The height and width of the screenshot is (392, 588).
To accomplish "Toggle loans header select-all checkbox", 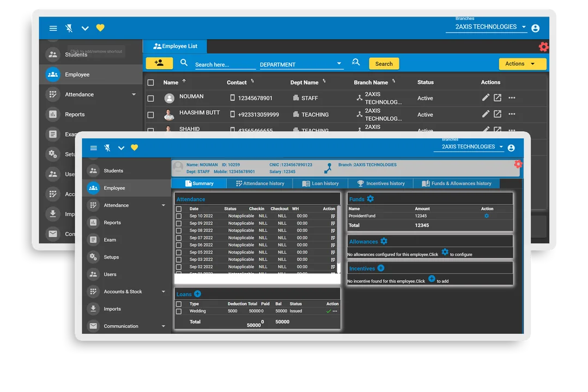I will coord(179,304).
